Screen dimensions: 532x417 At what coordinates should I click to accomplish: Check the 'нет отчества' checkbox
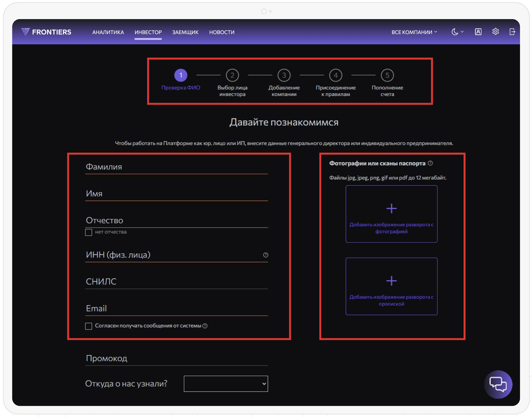pos(89,232)
